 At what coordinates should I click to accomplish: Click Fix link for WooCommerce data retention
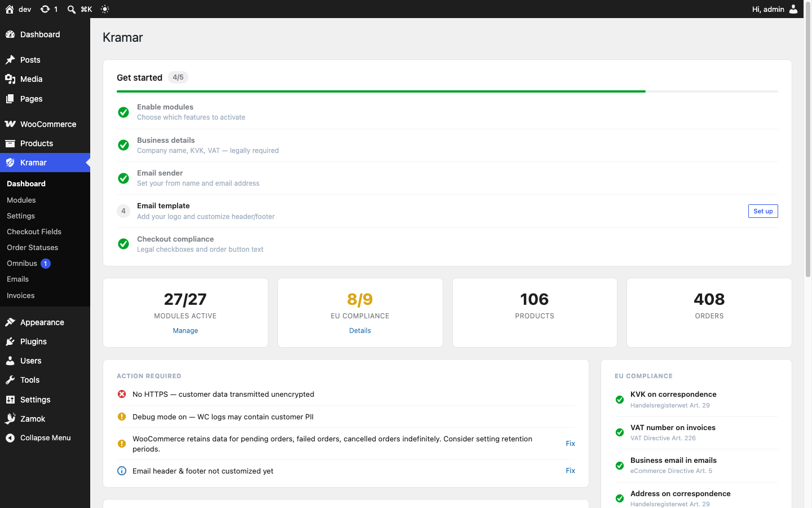[571, 444]
